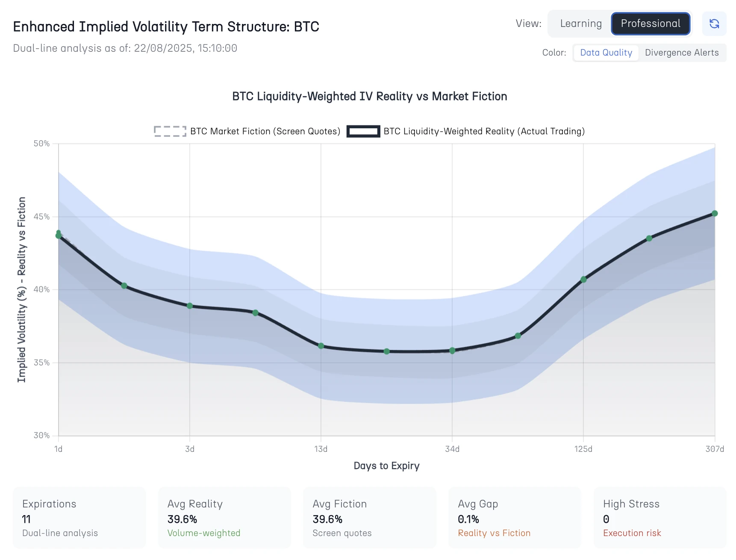Click the Avg Gap stat card
Image resolution: width=736 pixels, height=560 pixels.
point(515,518)
